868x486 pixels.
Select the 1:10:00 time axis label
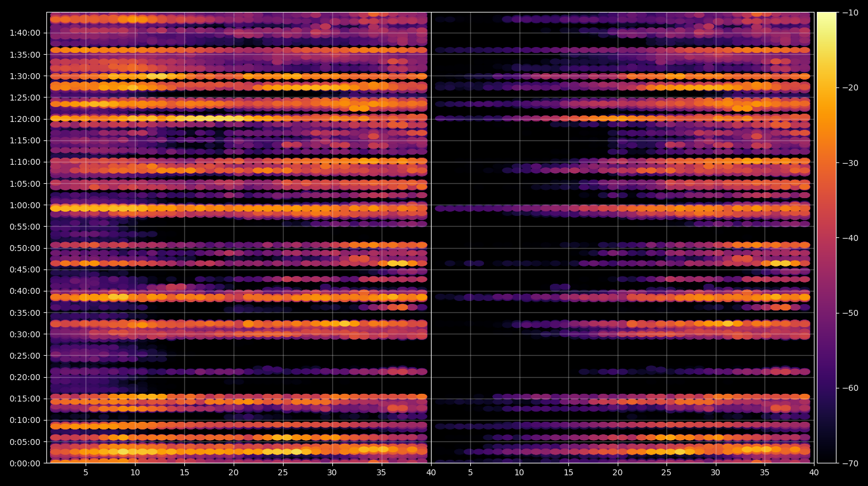[x=25, y=162]
